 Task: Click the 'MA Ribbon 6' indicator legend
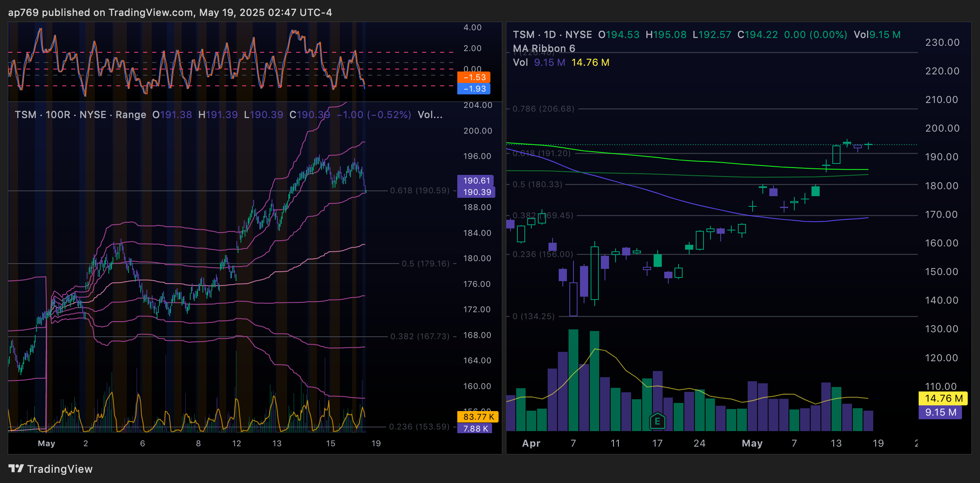click(544, 49)
